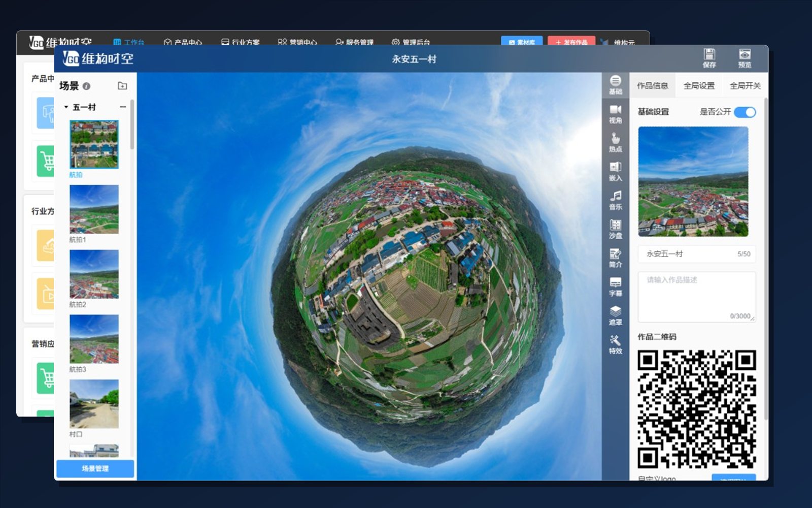Collapse the 五一村 scene group
The image size is (812, 508).
[x=66, y=107]
